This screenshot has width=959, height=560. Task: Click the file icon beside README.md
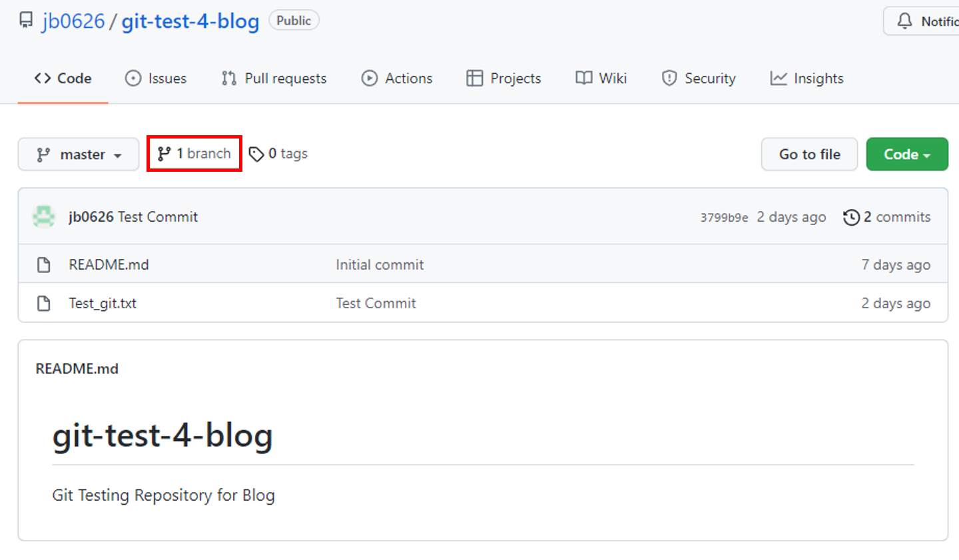point(44,265)
